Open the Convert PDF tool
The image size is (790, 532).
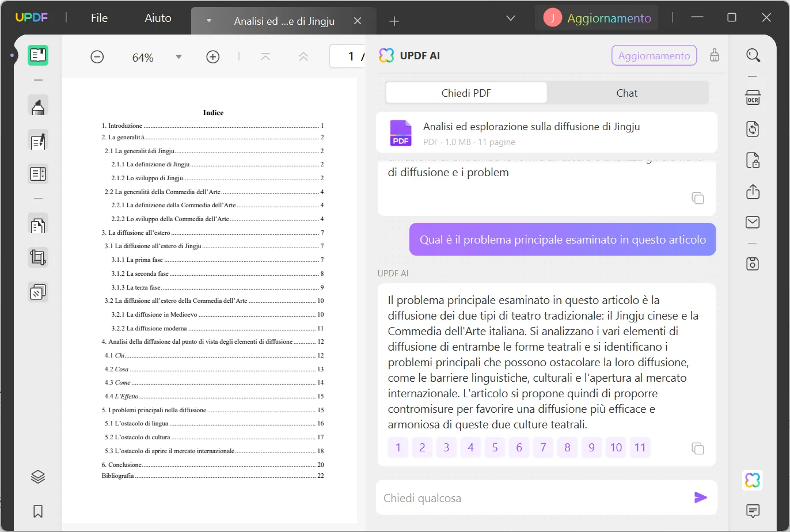tap(753, 129)
